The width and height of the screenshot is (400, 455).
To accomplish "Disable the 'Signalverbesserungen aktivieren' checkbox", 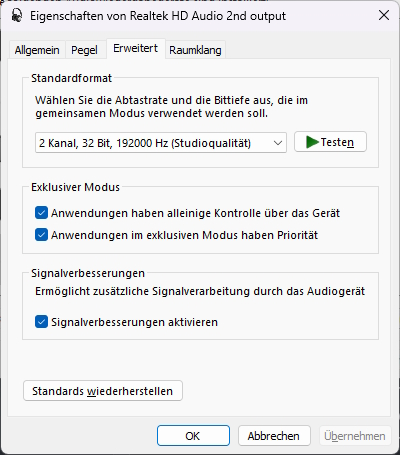I will coord(41,322).
